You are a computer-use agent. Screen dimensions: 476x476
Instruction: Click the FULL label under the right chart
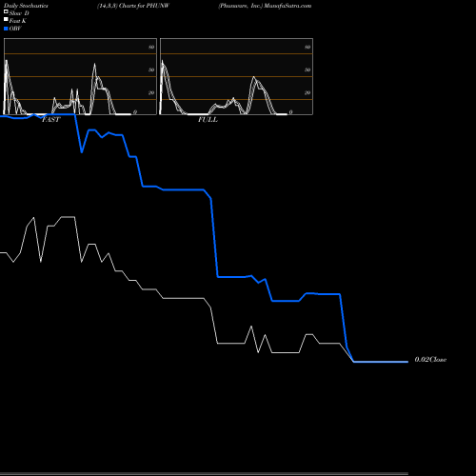(x=208, y=120)
